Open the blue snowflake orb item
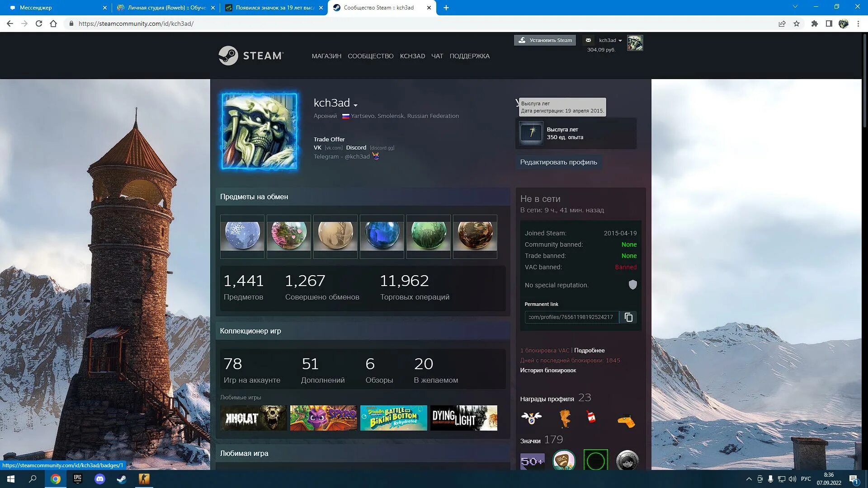Screen dimensions: 868x488 coord(242,236)
